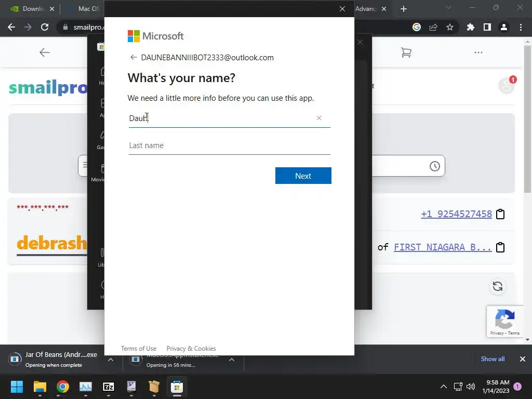The height and width of the screenshot is (399, 532).
Task: Close the downloads bar
Action: [523, 359]
